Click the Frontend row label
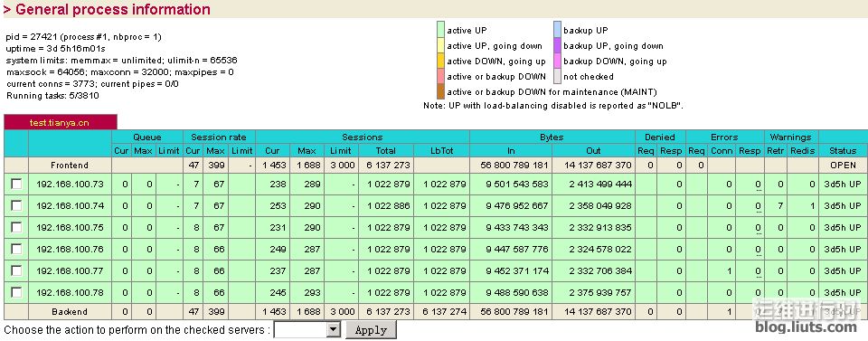The width and height of the screenshot is (868, 341). click(70, 165)
